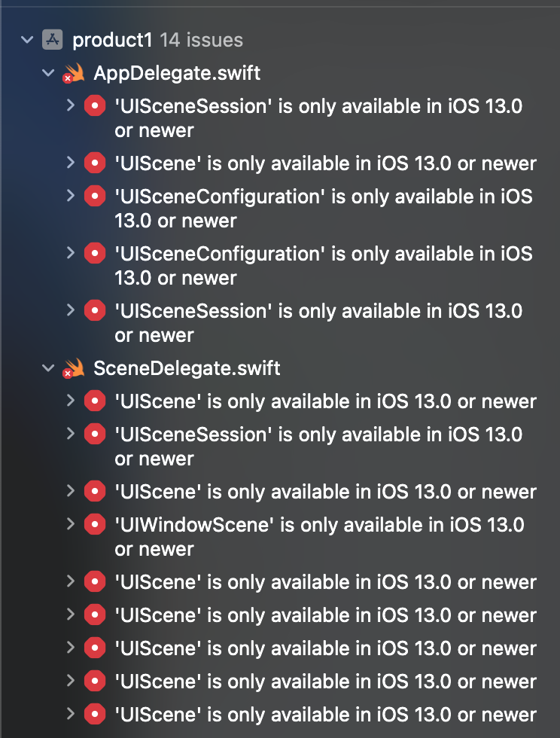The height and width of the screenshot is (738, 560).
Task: Collapse the product1 project disclosure chevron
Action: (27, 40)
